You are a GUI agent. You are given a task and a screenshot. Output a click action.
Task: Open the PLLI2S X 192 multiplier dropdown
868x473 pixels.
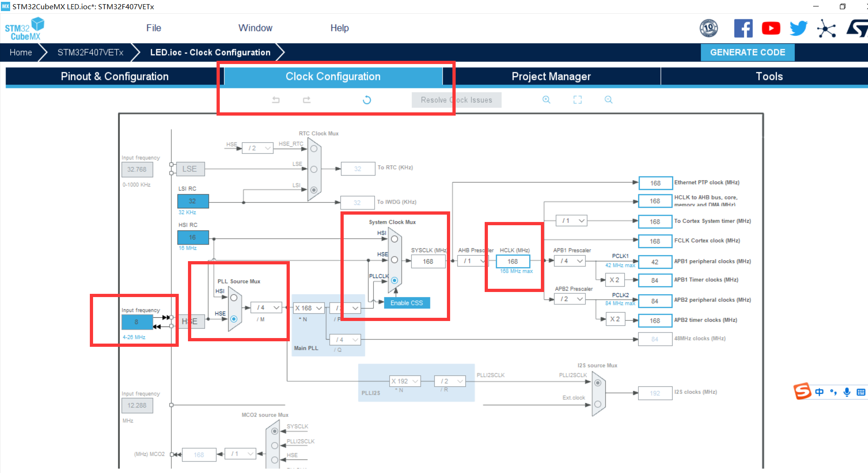point(405,381)
